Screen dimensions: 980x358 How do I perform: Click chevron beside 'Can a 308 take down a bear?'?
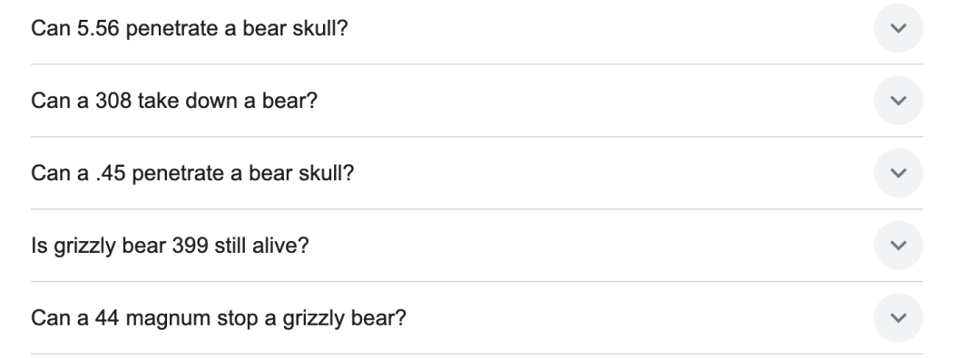[898, 101]
